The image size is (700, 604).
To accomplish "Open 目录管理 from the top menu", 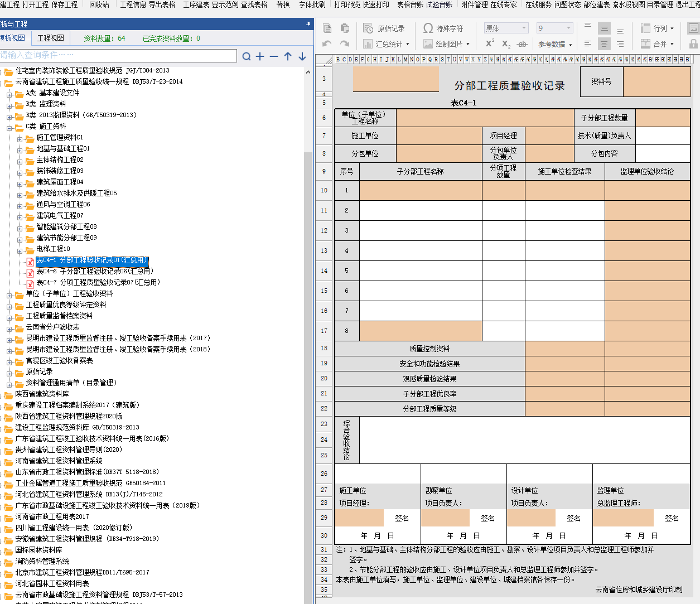I will tap(660, 4).
